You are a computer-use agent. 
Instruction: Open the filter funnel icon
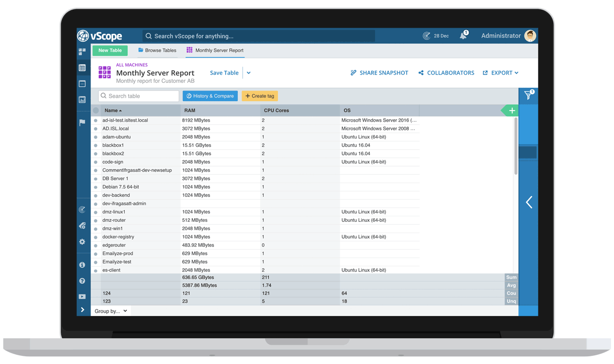tap(529, 95)
